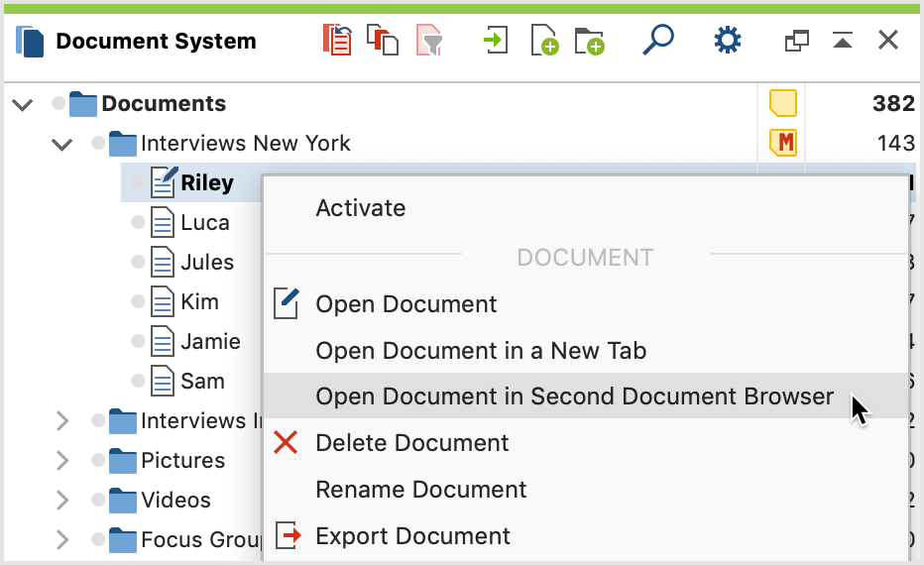This screenshot has width=924, height=565.
Task: Collapse the Documents root folder
Action: point(23,105)
